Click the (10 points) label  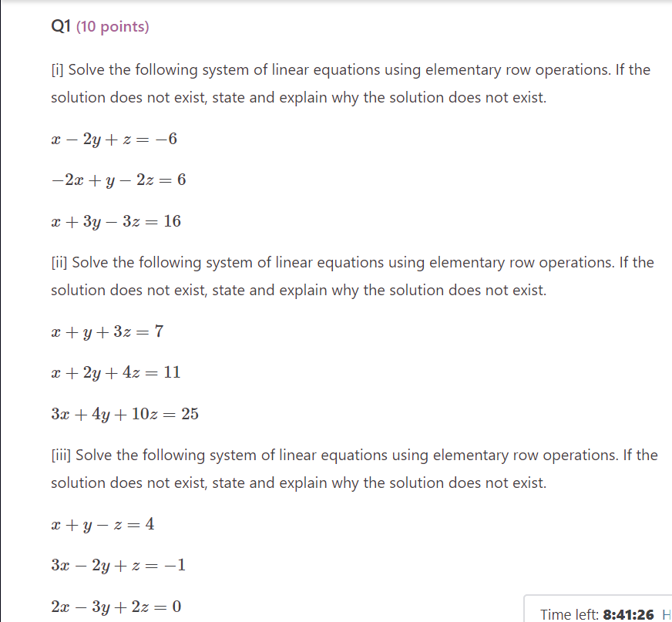point(112,26)
